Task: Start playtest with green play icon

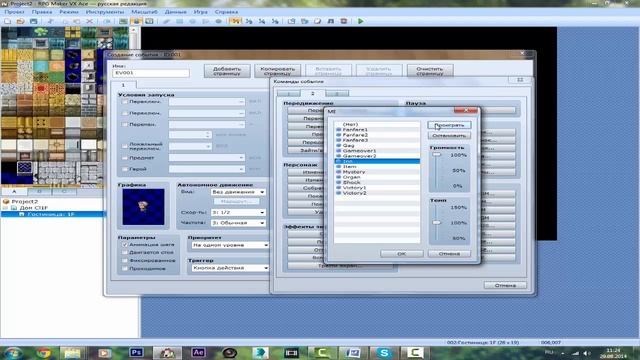Action: coord(361,21)
